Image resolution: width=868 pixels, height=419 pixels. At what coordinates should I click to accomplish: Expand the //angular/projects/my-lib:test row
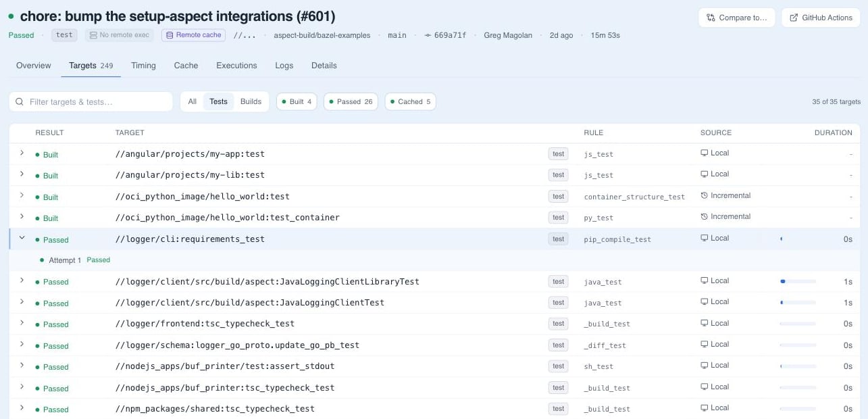tap(22, 174)
